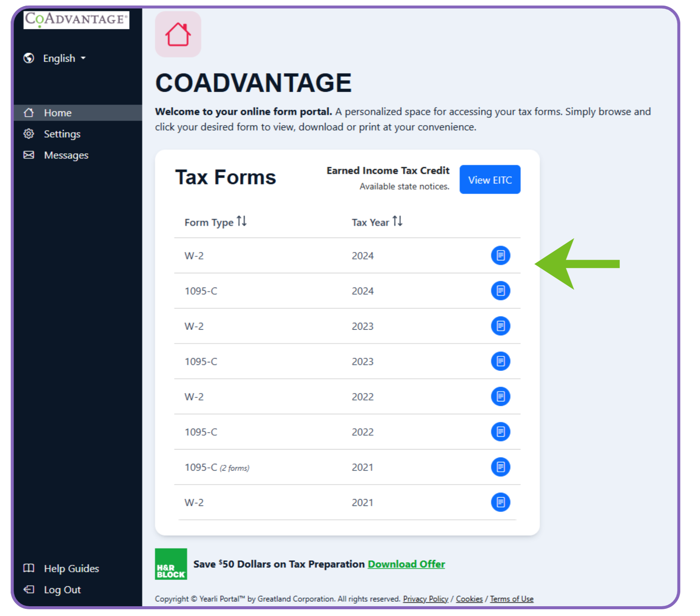Select Home in the sidebar menu
The width and height of the screenshot is (700, 616).
coord(58,113)
